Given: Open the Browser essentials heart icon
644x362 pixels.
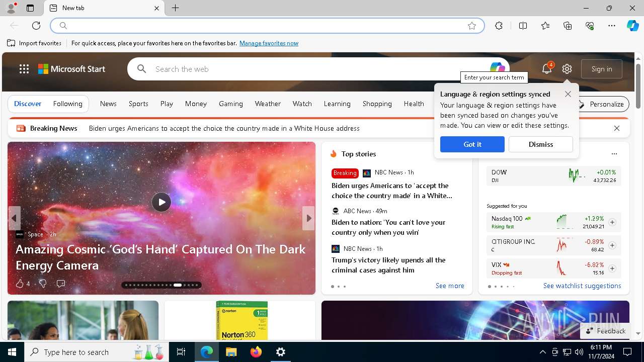Looking at the screenshot, I should coord(590,26).
